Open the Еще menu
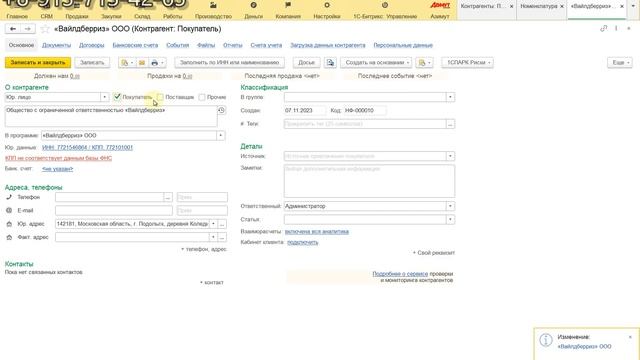Viewport: 640px width, 360px height. [x=620, y=63]
